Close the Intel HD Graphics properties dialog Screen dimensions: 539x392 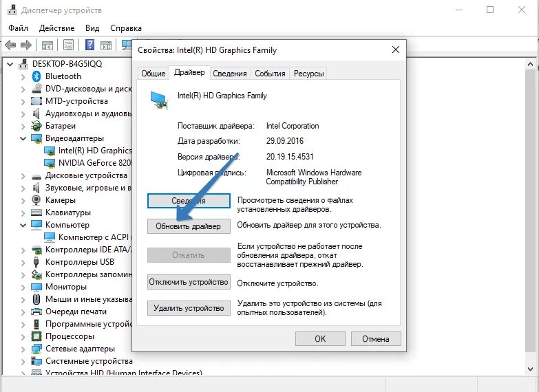[x=396, y=50]
